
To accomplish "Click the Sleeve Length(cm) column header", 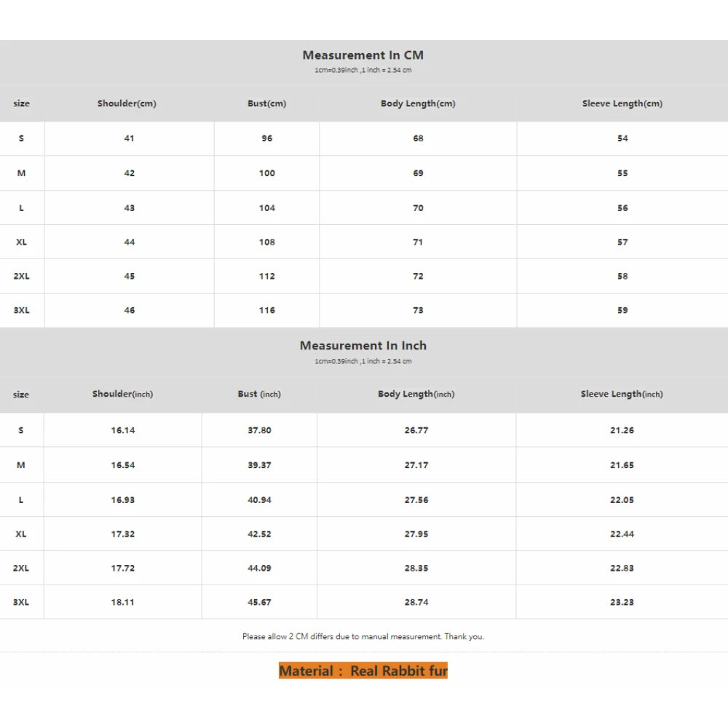I will point(622,103).
